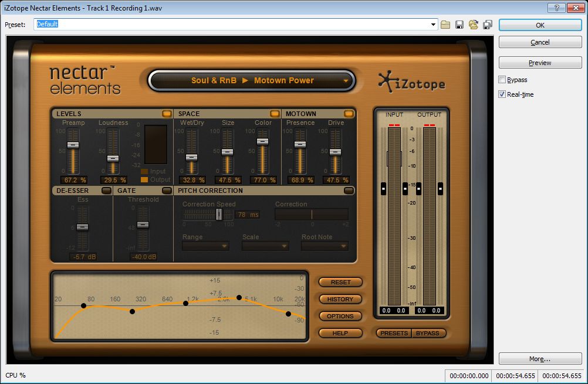Viewport: 588px width, 384px height.
Task: Open the HISTORY panel
Action: coord(340,299)
